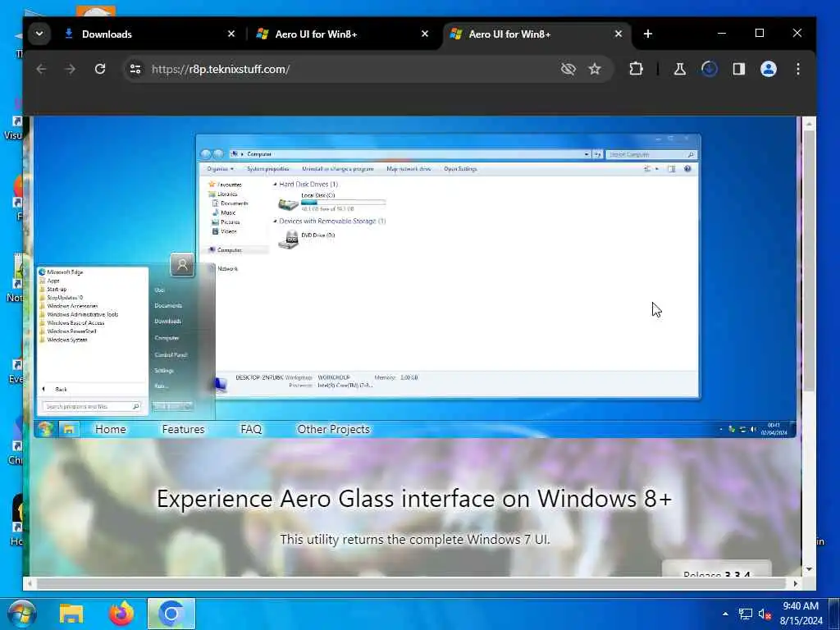Image resolution: width=840 pixels, height=630 pixels.
Task: Open the taskbar clock showing 9:40 AM
Action: (801, 614)
